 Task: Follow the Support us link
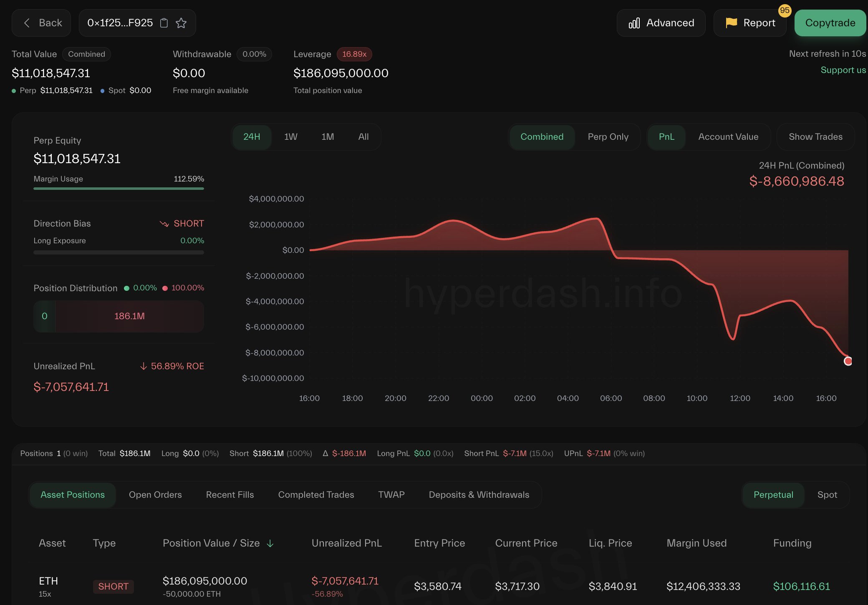coord(843,70)
